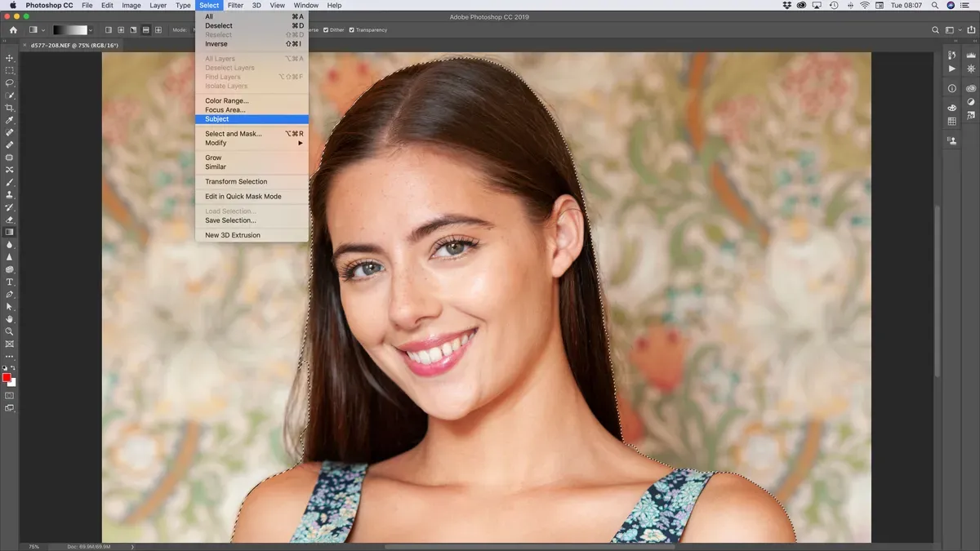980x551 pixels.
Task: Toggle the Dither checkbox
Action: point(326,30)
